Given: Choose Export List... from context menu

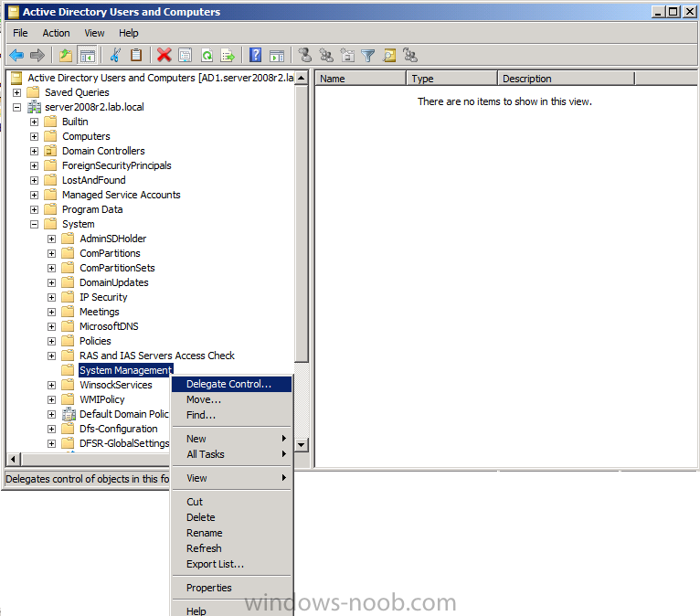Looking at the screenshot, I should pyautogui.click(x=232, y=564).
